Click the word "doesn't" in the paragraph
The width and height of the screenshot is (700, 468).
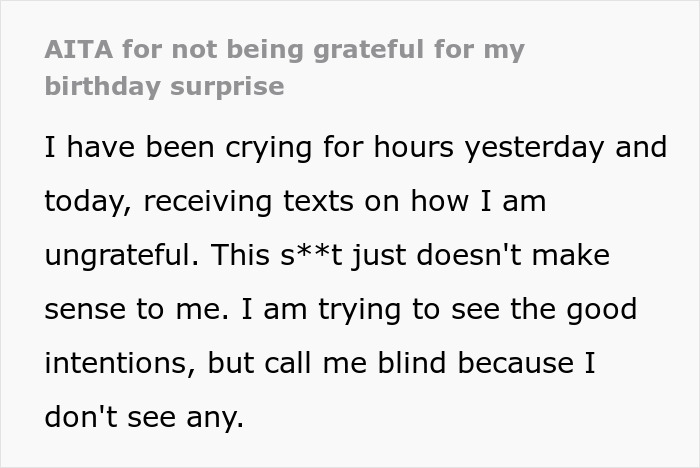click(x=483, y=255)
